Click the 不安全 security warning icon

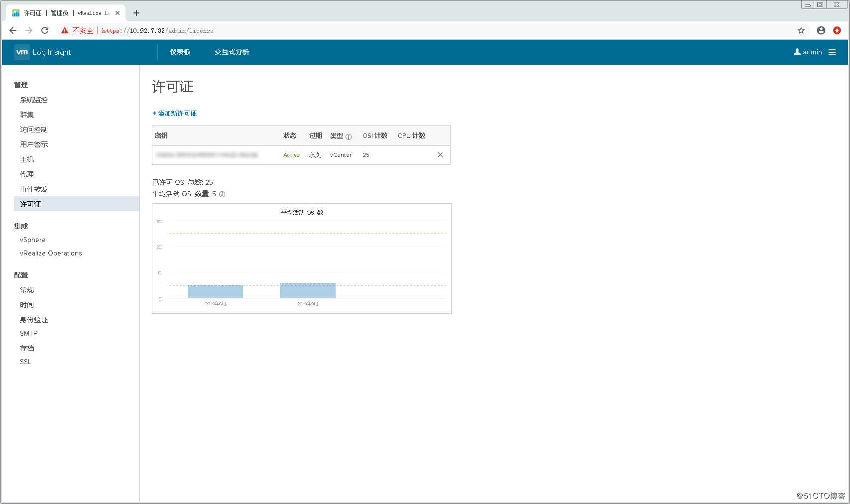tap(65, 30)
